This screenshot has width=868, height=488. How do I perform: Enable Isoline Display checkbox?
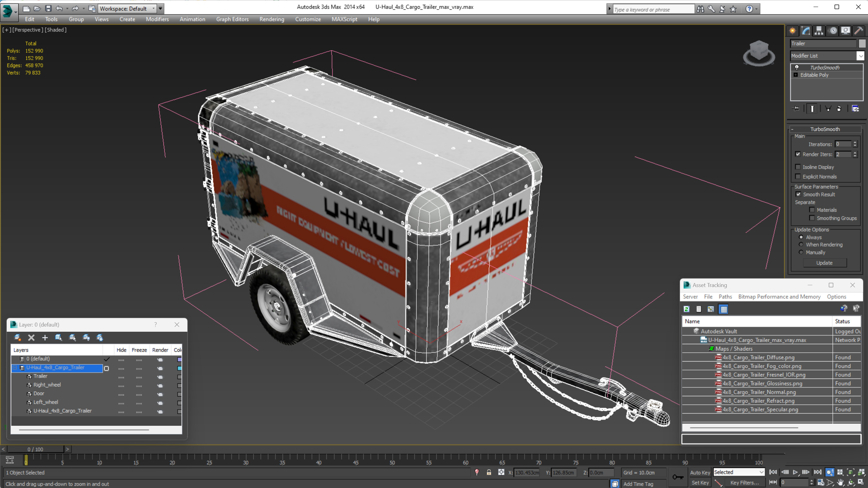tap(798, 167)
